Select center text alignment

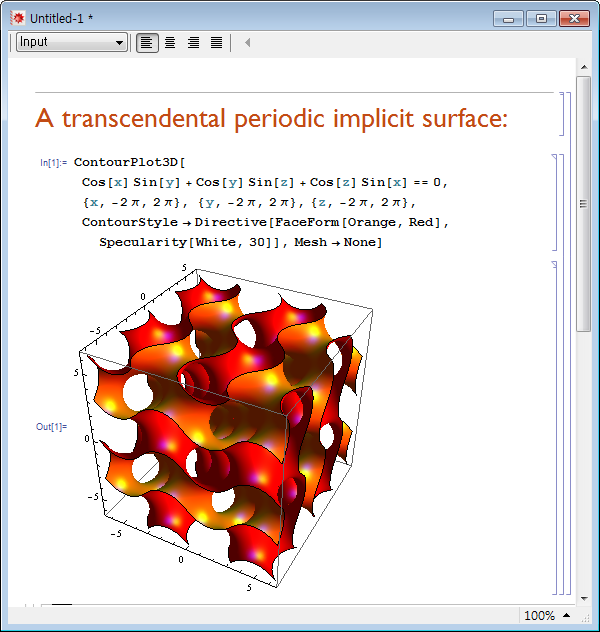tap(170, 42)
